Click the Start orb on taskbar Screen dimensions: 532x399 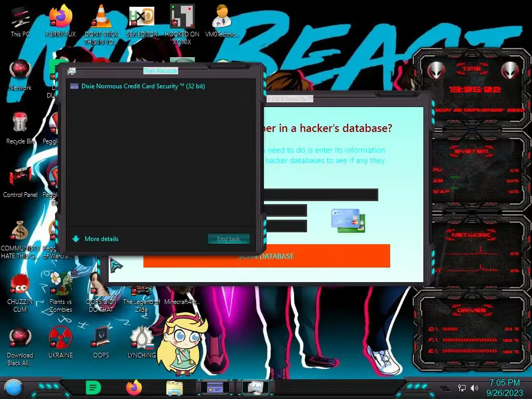pyautogui.click(x=14, y=388)
